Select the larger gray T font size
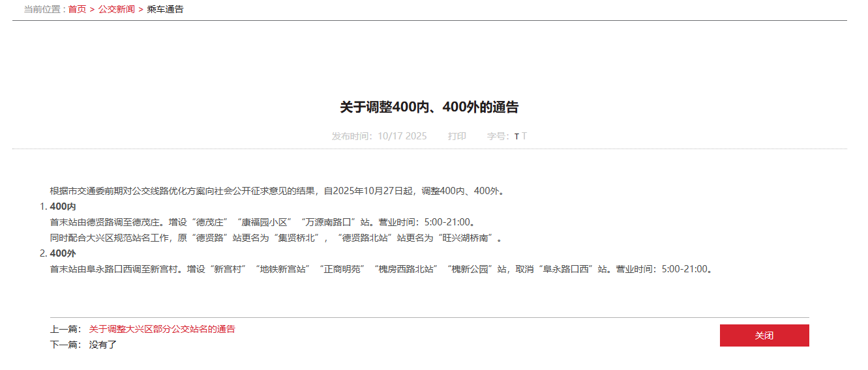The width and height of the screenshot is (868, 370). pos(524,136)
